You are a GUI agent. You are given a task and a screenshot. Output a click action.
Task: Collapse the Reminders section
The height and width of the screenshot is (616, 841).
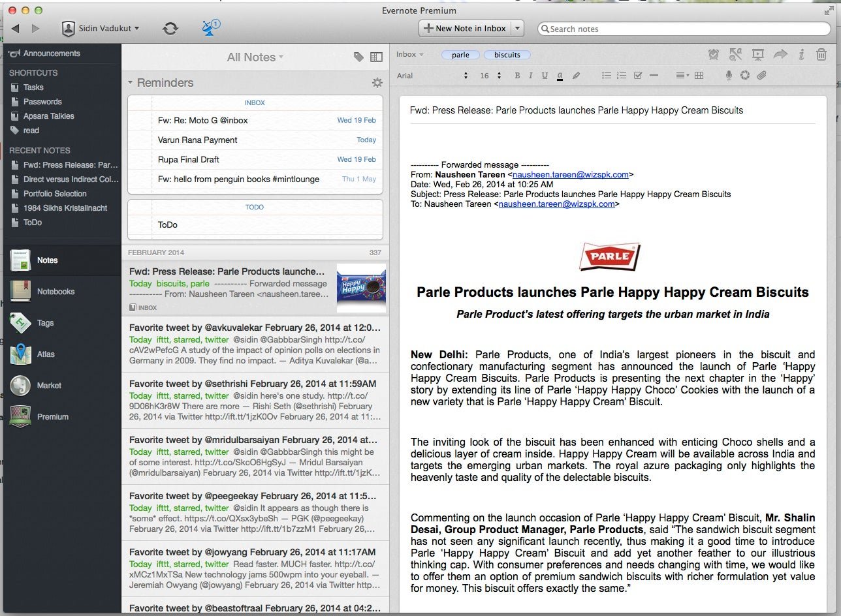tap(131, 83)
